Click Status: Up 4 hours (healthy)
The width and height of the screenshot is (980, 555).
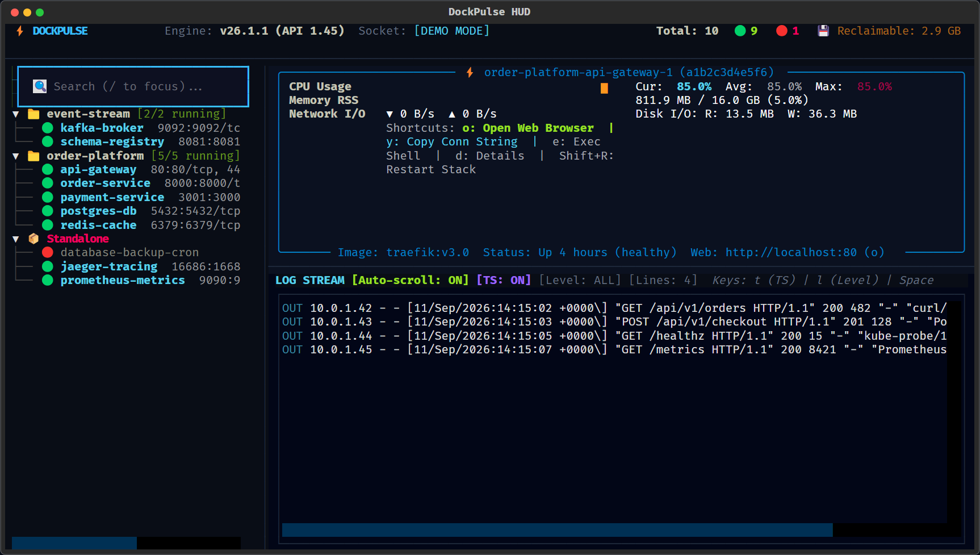click(580, 252)
